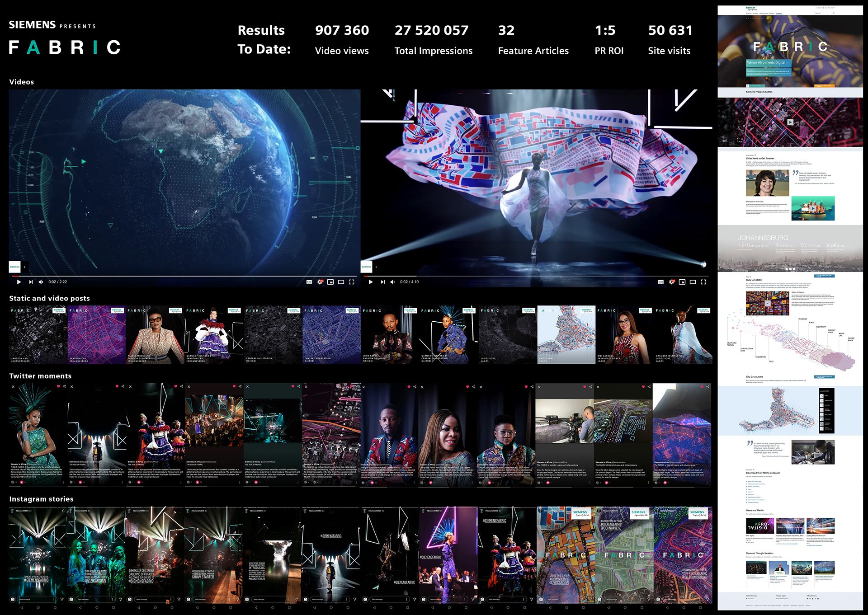Open settings gear on the runway video

[672, 282]
